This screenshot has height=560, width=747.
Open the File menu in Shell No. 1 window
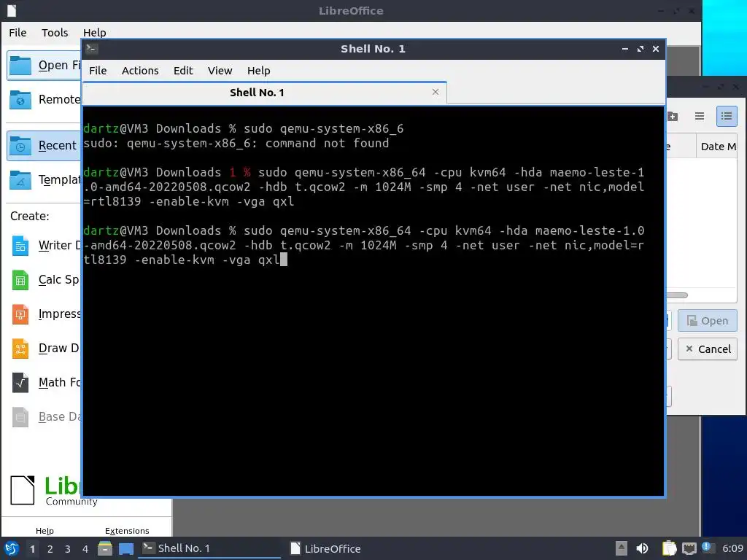click(98, 71)
